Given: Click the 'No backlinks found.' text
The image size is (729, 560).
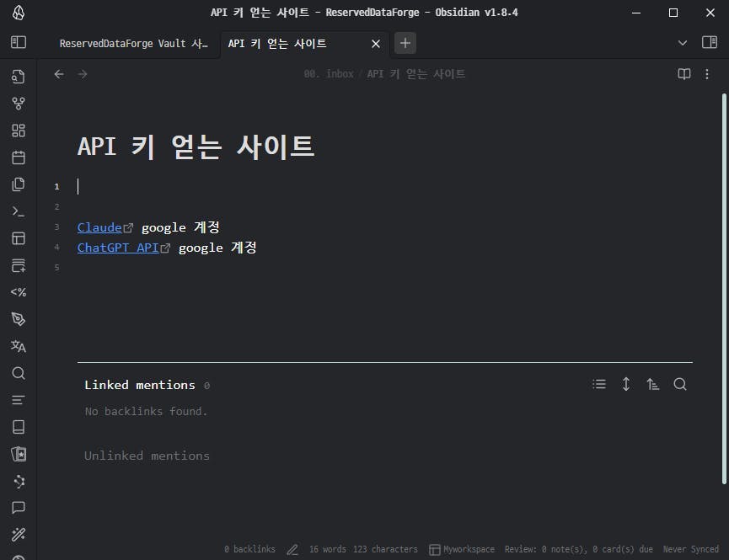Looking at the screenshot, I should (x=146, y=411).
